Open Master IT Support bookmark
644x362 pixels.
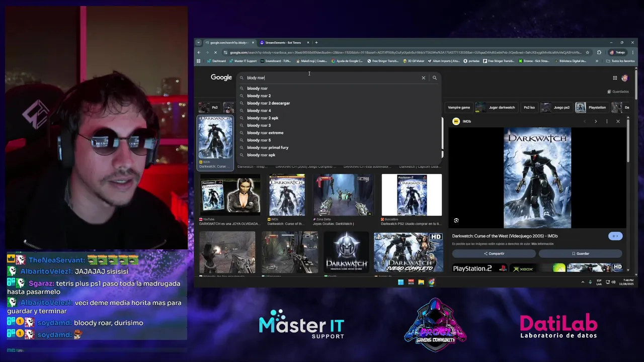(x=243, y=61)
